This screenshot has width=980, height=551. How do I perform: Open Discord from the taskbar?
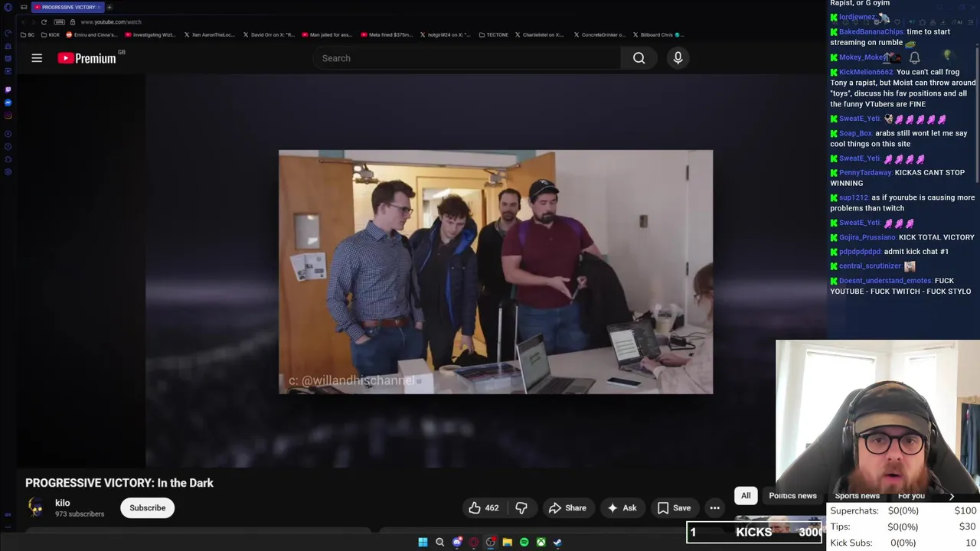coord(457,542)
